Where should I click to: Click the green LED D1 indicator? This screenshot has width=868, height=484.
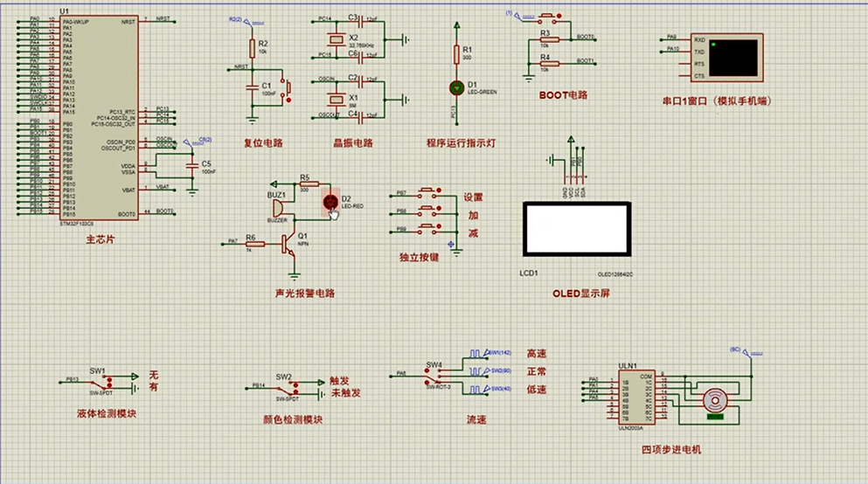456,88
